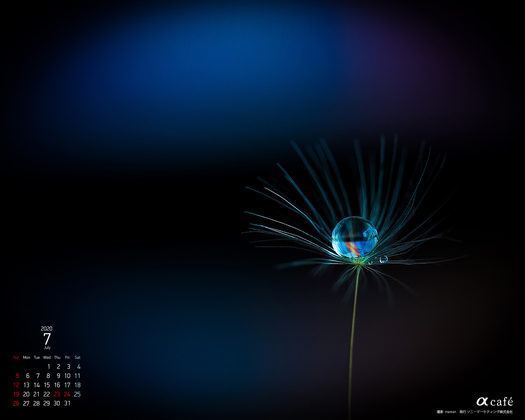Select date 4 on the calendar
The height and width of the screenshot is (420, 525).
click(79, 367)
